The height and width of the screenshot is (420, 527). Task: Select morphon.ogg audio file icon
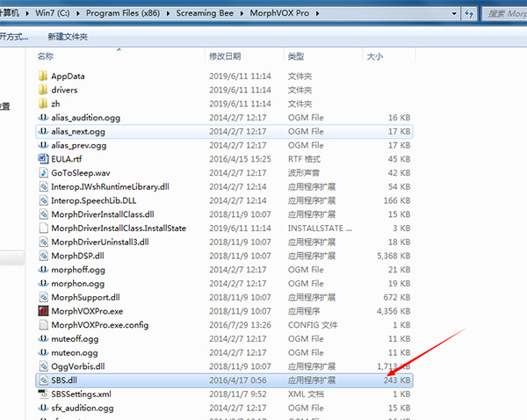pos(43,283)
